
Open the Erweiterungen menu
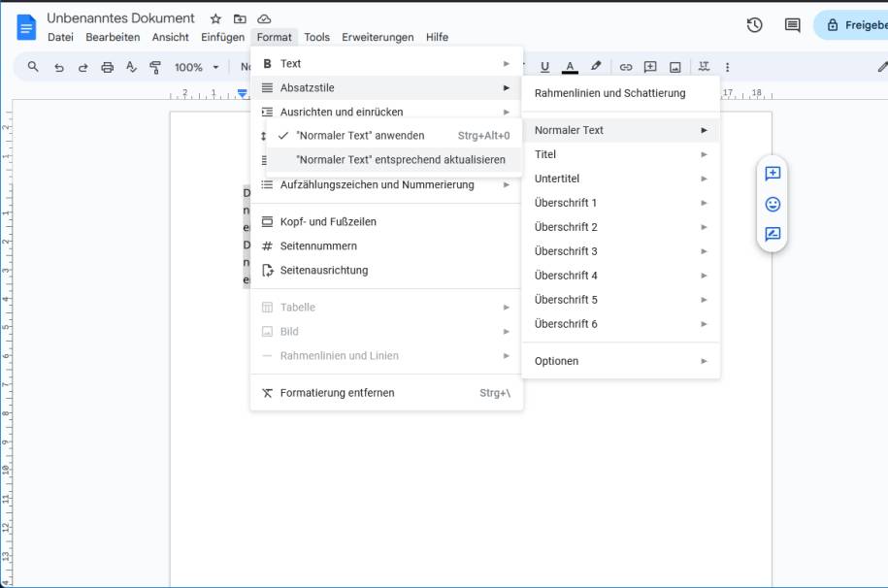click(x=380, y=36)
